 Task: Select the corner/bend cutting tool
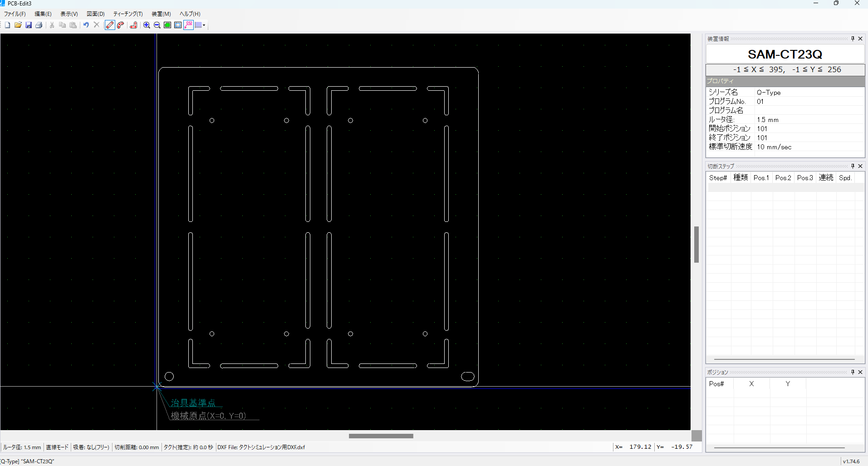pyautogui.click(x=134, y=25)
